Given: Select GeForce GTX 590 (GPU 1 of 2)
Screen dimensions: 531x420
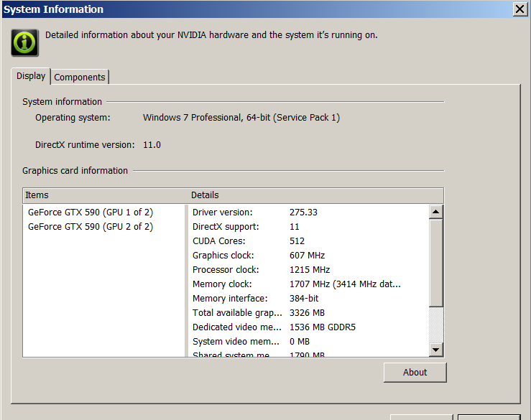Looking at the screenshot, I should (x=91, y=213).
